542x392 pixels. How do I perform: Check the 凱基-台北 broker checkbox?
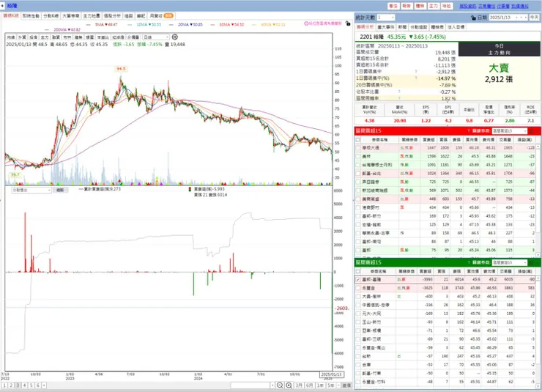[358, 173]
